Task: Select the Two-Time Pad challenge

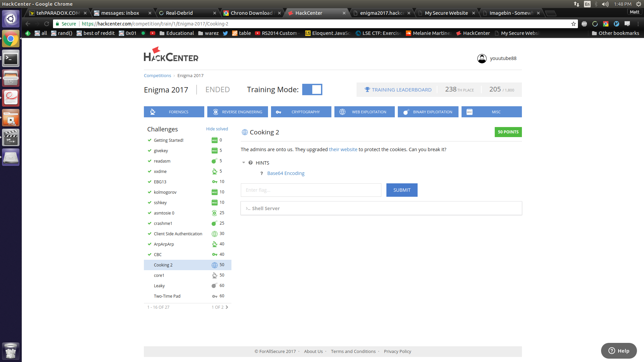Action: (187, 296)
